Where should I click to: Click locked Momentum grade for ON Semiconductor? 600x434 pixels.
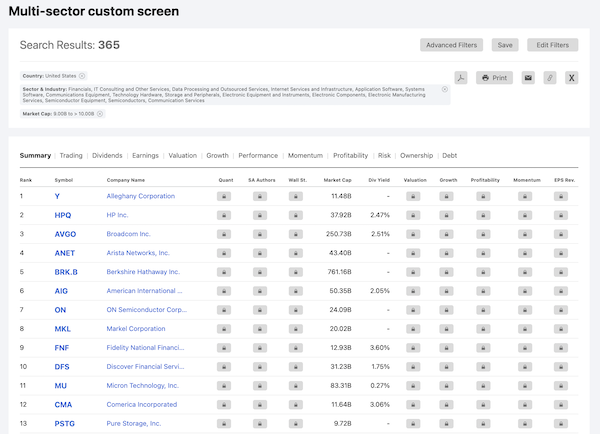point(525,310)
